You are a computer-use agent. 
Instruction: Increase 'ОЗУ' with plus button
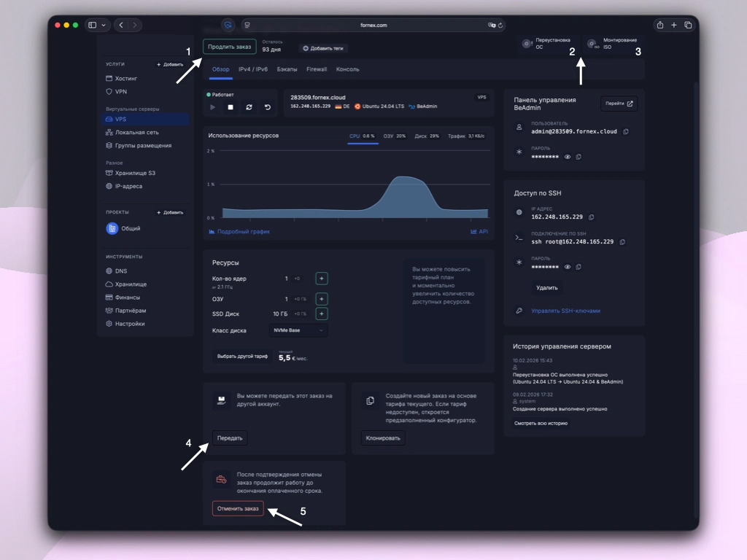322,299
